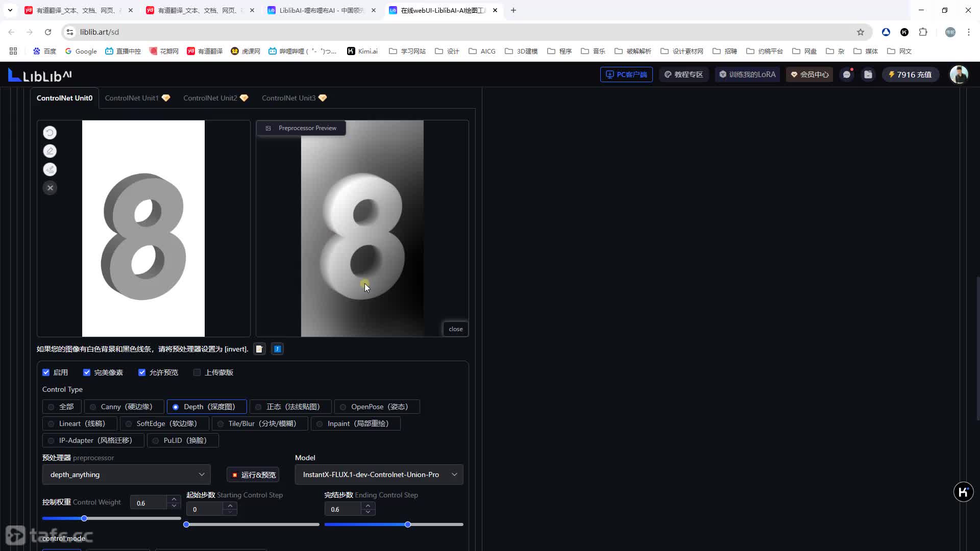
Task: Select 正态 (法线贴图) control type
Action: [x=290, y=407]
